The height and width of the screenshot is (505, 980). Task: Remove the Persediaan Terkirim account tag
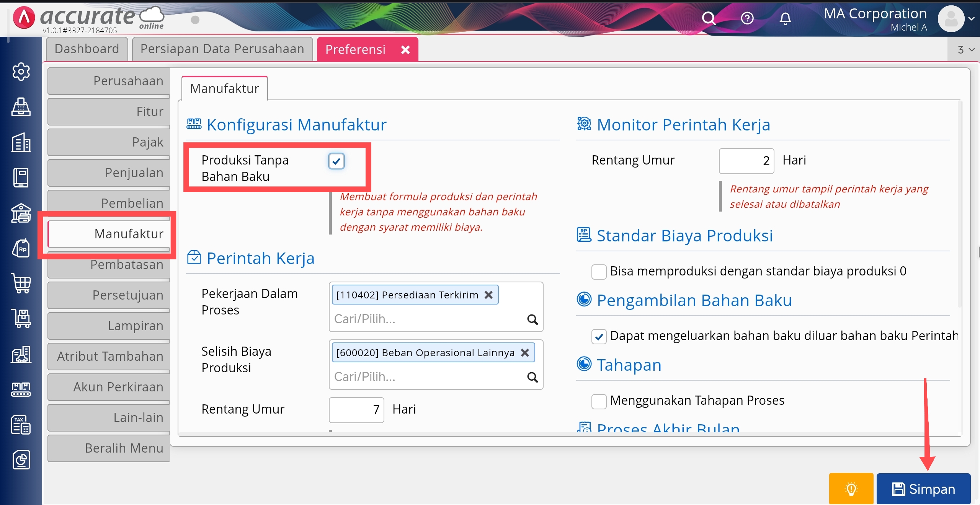point(488,295)
